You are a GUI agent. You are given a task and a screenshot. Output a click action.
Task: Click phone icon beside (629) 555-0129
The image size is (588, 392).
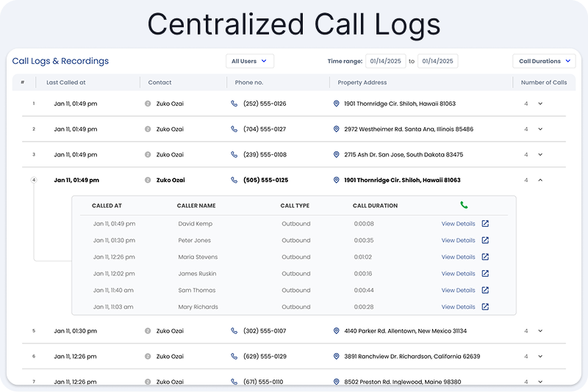(234, 357)
